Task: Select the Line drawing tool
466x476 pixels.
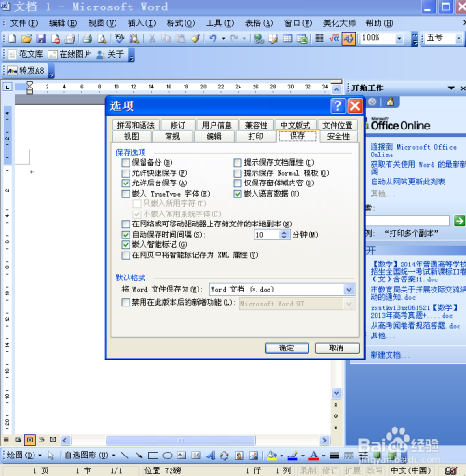Action: click(124, 456)
